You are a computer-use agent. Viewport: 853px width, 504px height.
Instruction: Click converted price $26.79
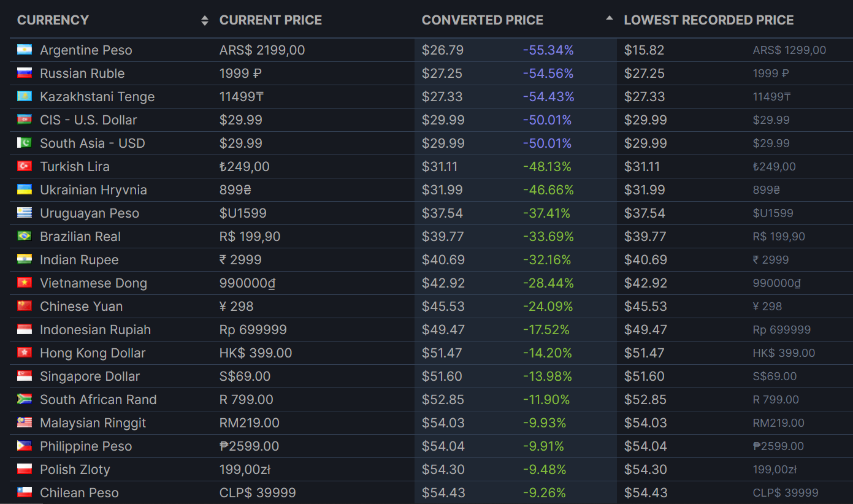442,50
